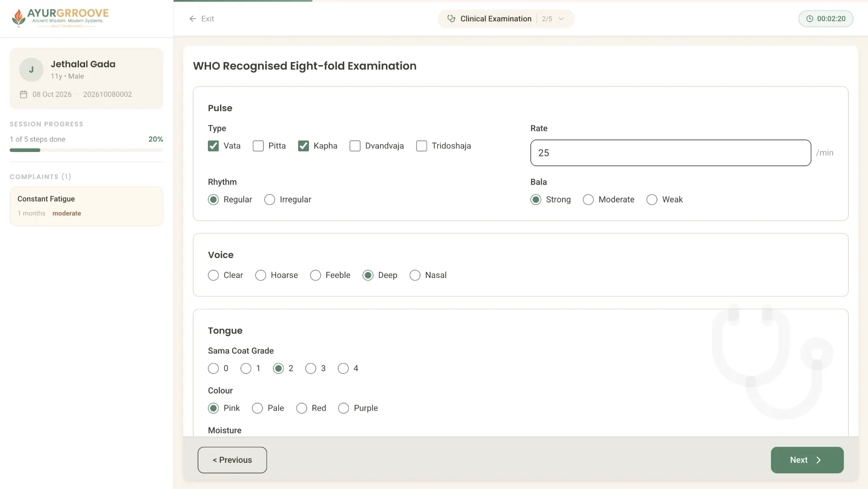Expand the Clinical Examination step dropdown chevron
The width and height of the screenshot is (868, 489).
561,19
